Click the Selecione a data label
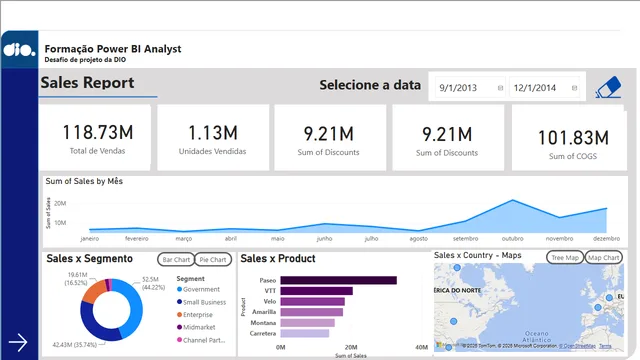 [x=370, y=85]
